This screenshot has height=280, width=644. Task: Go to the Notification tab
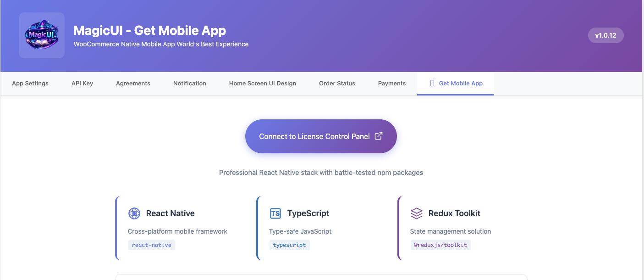(x=190, y=84)
